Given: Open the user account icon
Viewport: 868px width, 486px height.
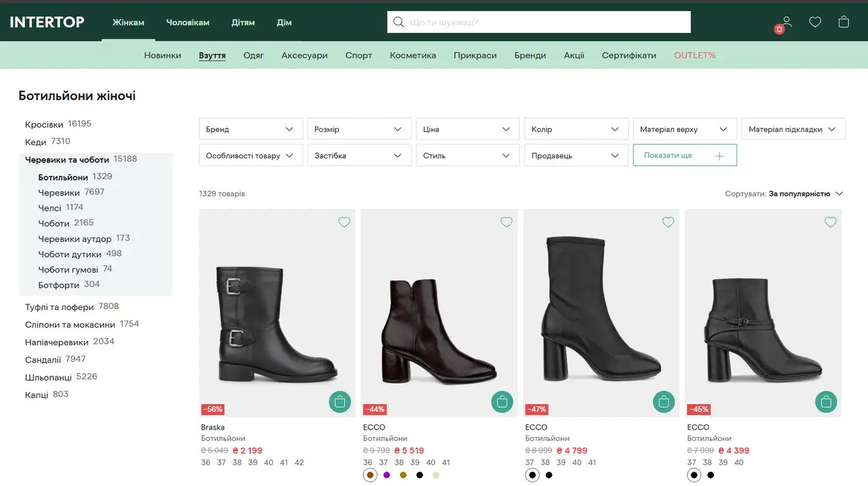Looking at the screenshot, I should point(787,22).
